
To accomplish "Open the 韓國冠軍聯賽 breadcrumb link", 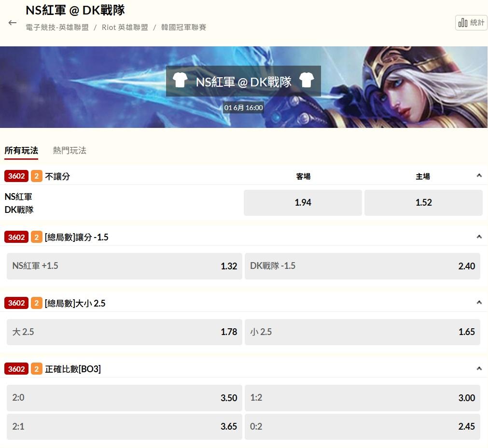I will click(x=183, y=28).
